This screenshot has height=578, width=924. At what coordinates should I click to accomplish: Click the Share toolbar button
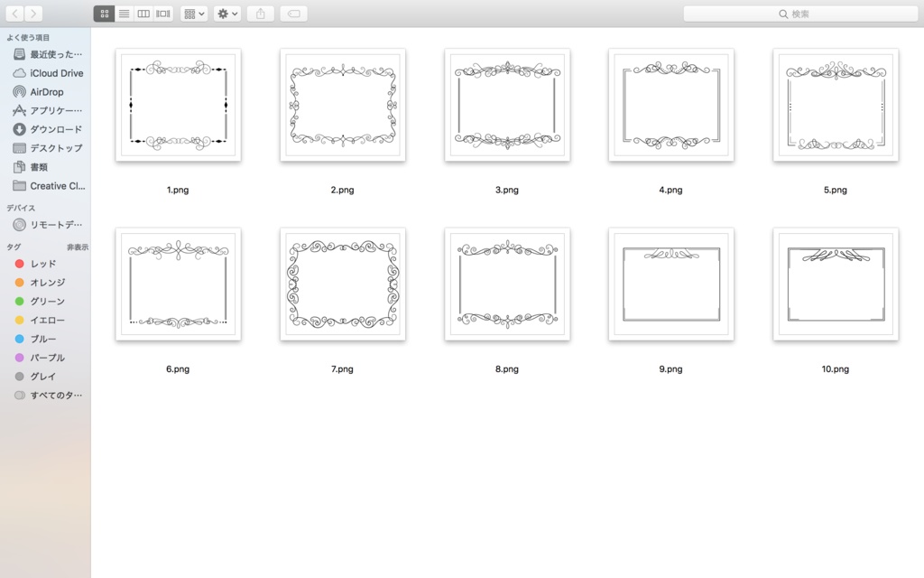261,14
